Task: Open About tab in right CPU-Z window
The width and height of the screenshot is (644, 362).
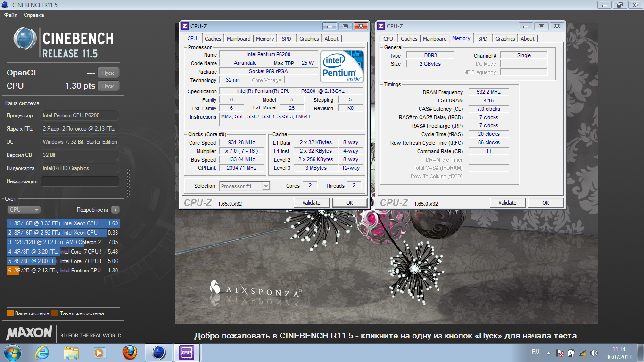Action: pos(528,39)
